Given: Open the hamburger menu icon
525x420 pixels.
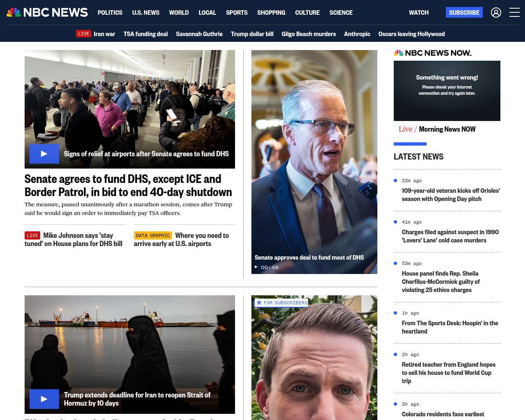Looking at the screenshot, I should pos(514,12).
